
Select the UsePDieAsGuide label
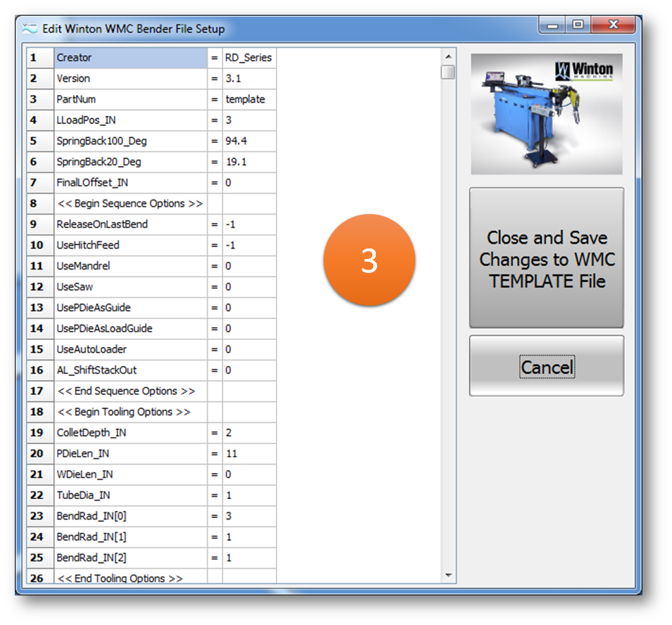(131, 308)
